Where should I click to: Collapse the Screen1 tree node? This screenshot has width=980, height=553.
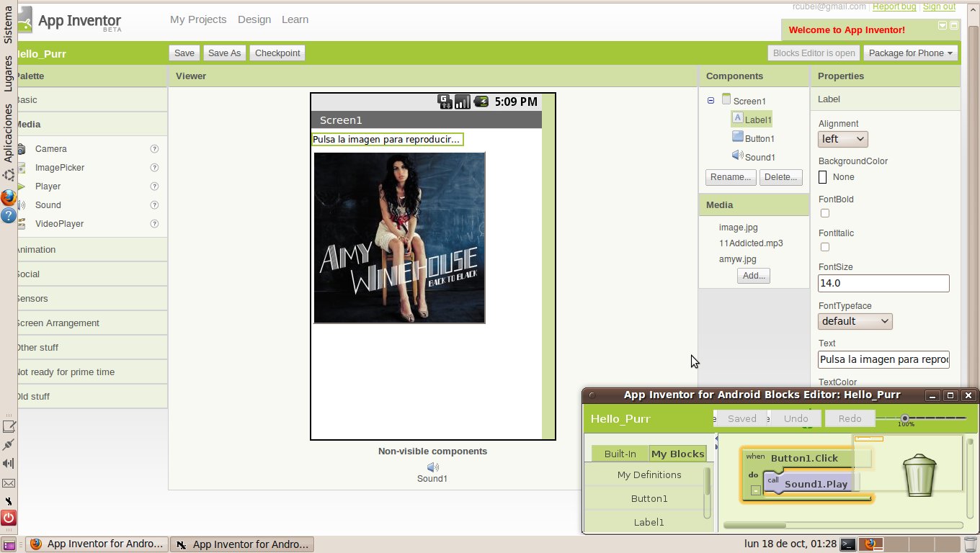(711, 101)
